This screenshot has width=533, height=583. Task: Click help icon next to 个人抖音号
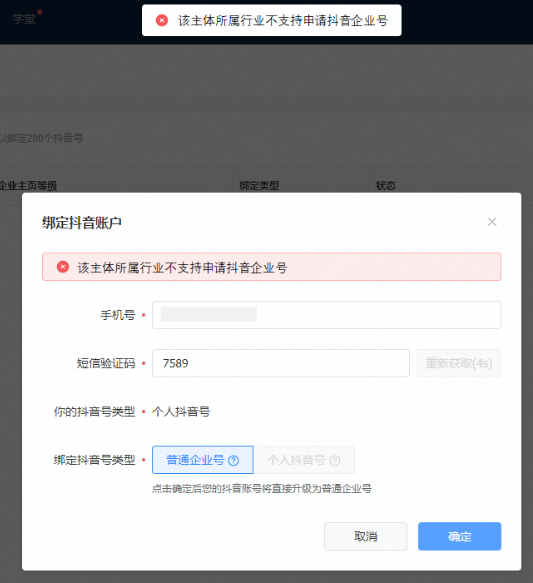pyautogui.click(x=335, y=461)
